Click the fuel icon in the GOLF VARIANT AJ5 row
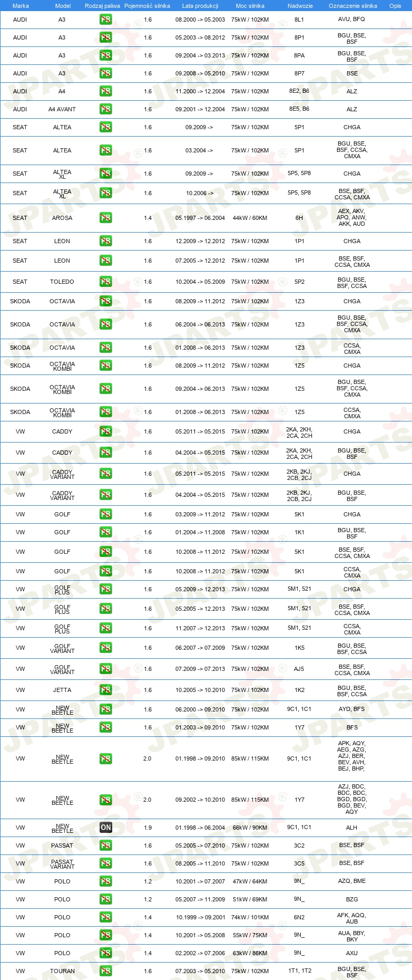Screen dimensions: 412x980 [x=105, y=669]
